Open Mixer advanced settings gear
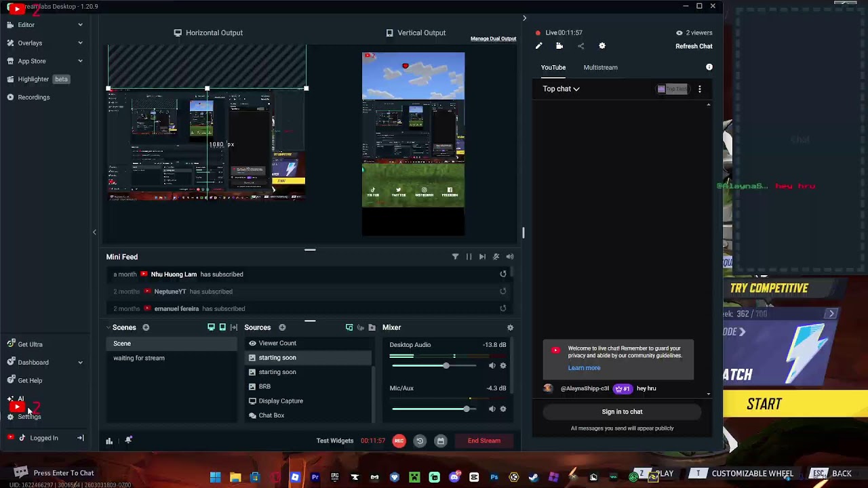This screenshot has height=488, width=868. (x=510, y=327)
